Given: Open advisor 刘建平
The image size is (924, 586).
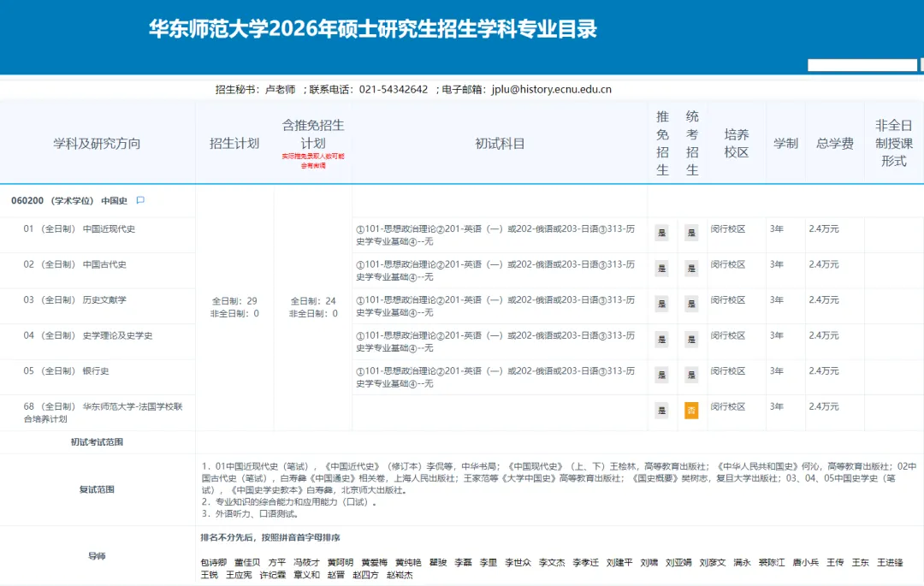Looking at the screenshot, I should (619, 563).
